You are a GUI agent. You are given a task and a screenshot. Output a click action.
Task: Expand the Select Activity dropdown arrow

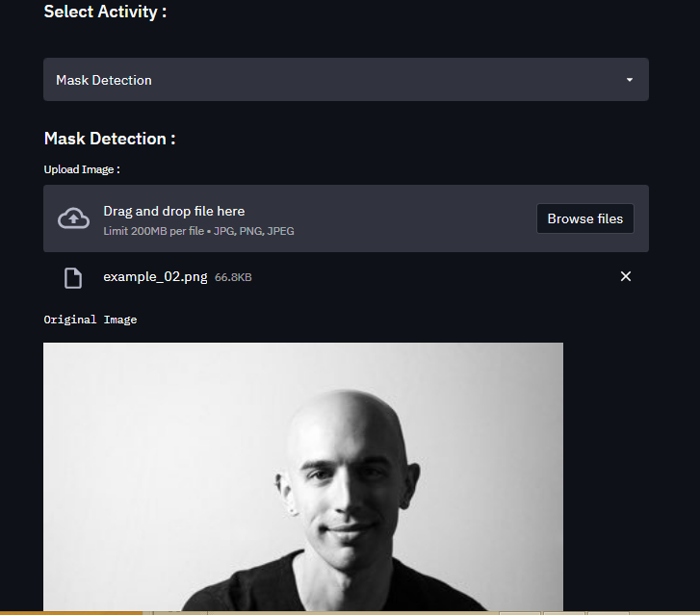pos(630,80)
